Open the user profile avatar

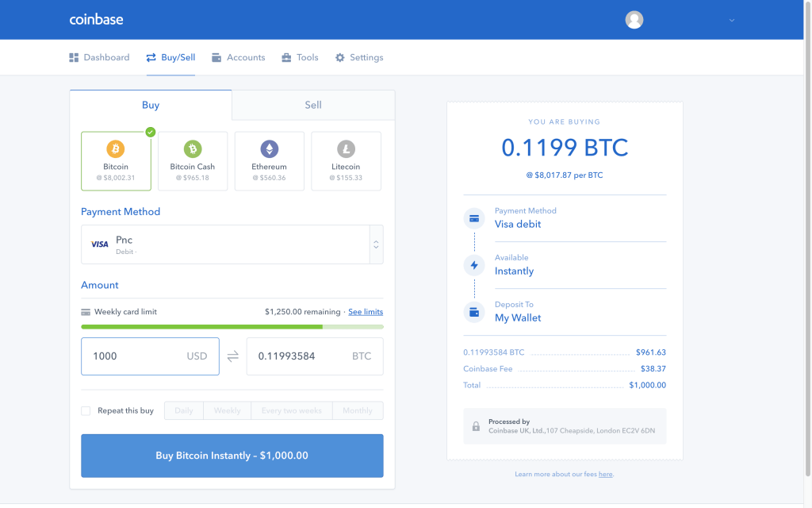click(634, 20)
